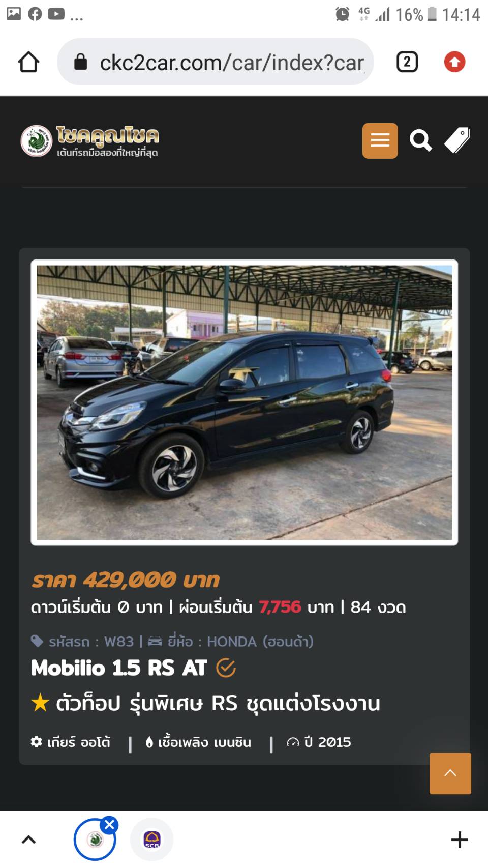The height and width of the screenshot is (868, 488).
Task: Tap the price 429,000 baht text
Action: pyautogui.click(x=126, y=580)
